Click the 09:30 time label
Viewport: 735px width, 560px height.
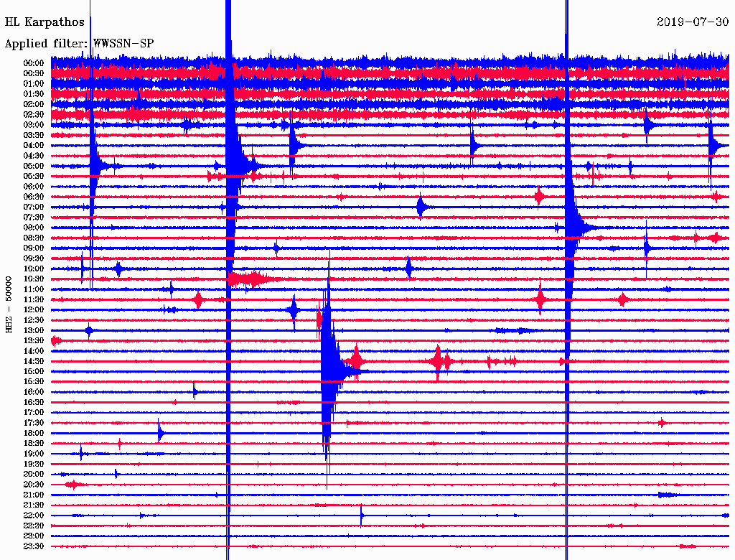pyautogui.click(x=34, y=258)
